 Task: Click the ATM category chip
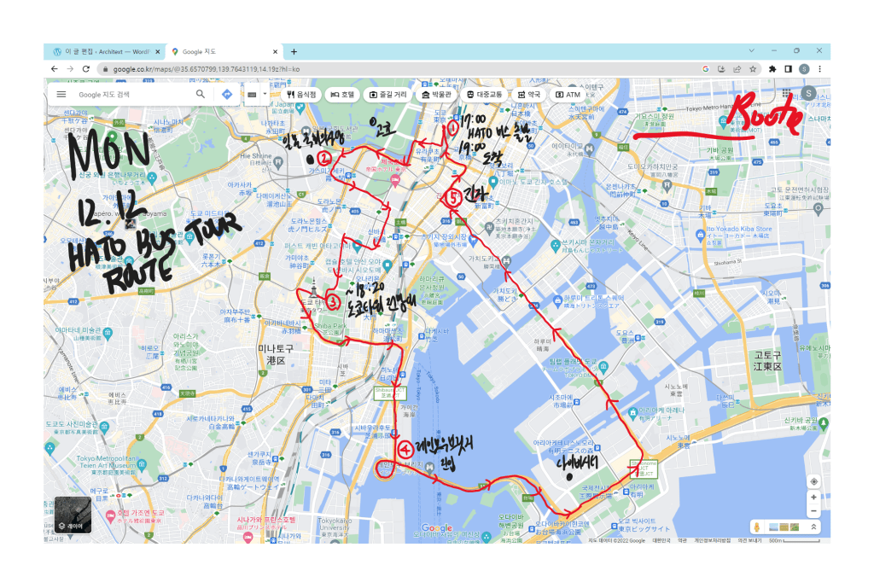568,94
